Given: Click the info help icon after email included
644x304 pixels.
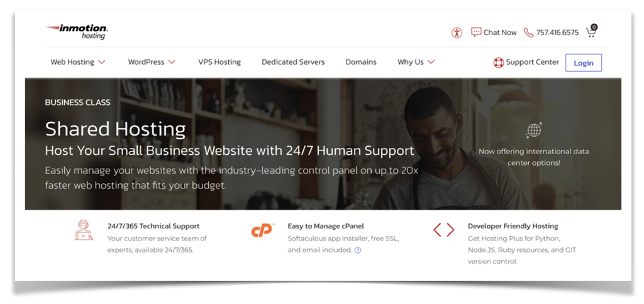Looking at the screenshot, I should 358,250.
